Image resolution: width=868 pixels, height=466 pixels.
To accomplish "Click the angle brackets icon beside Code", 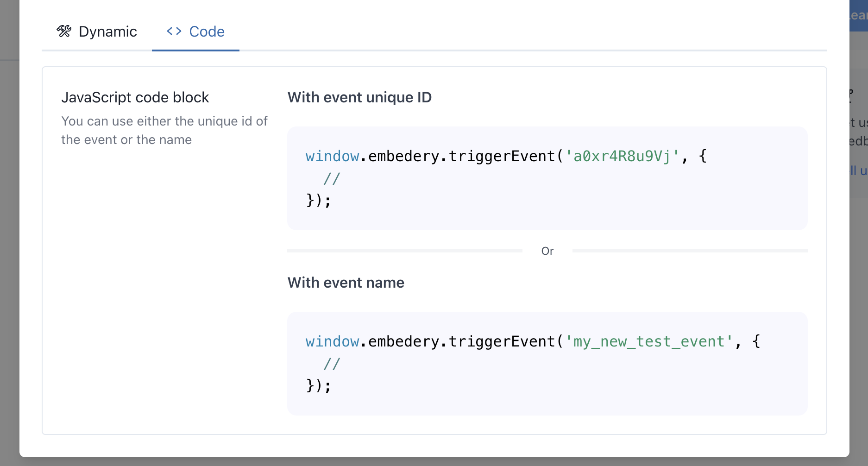I will pos(174,31).
